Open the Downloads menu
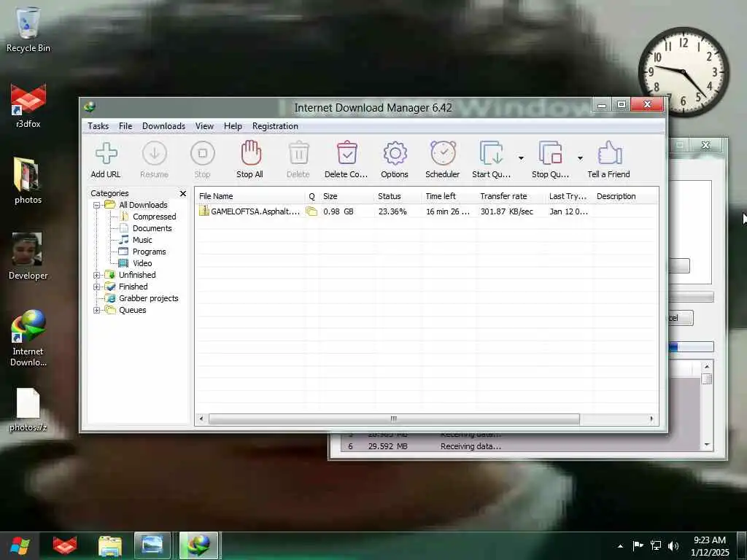 pyautogui.click(x=163, y=126)
